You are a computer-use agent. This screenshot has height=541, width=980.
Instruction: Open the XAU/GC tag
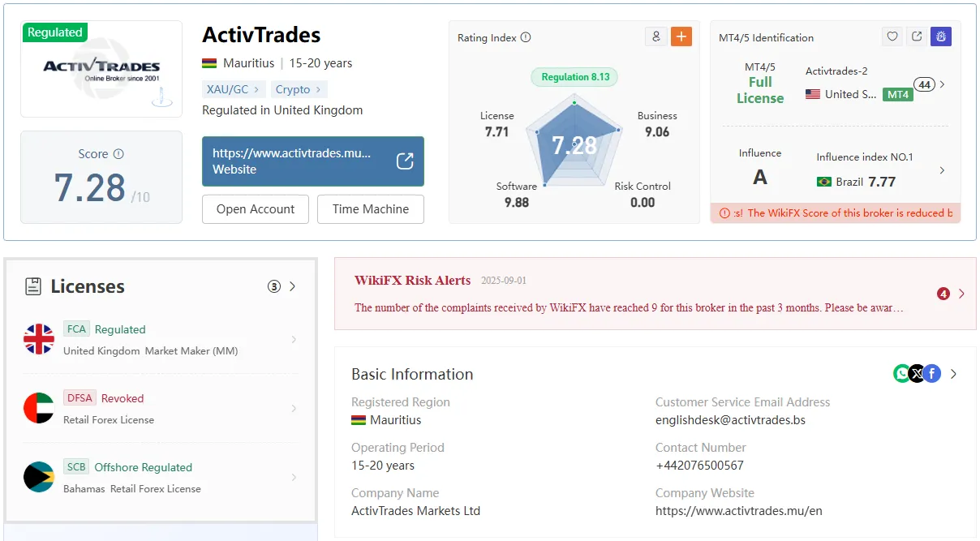(x=233, y=89)
